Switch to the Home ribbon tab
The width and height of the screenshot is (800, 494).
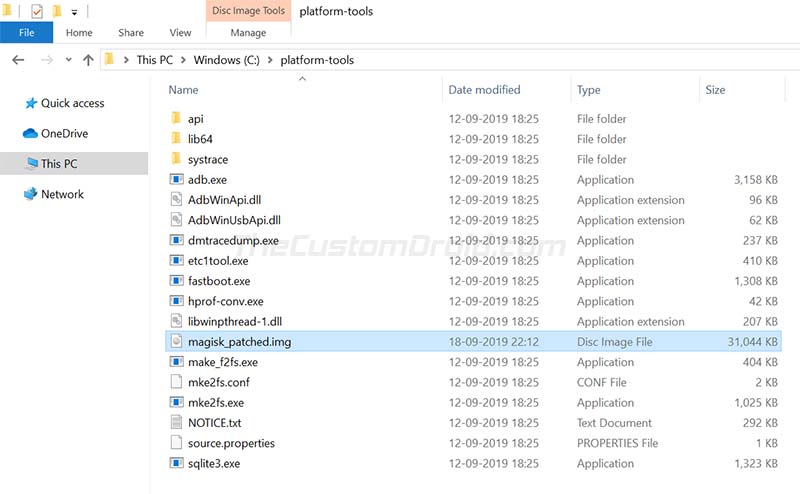pos(79,33)
